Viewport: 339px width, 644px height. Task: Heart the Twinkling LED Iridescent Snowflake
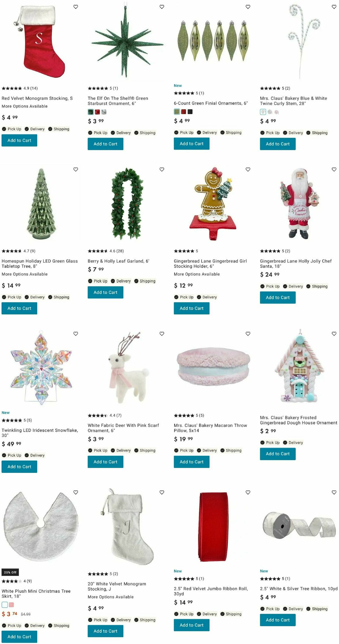coord(76,334)
